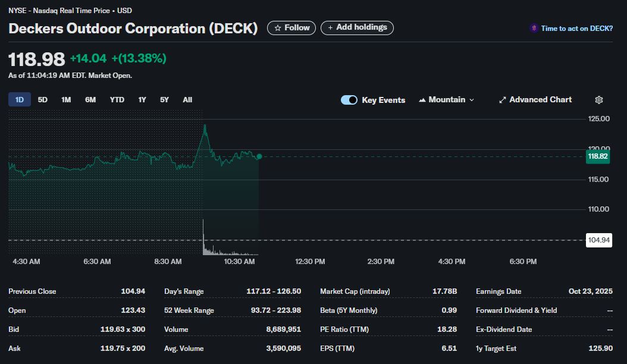Click the 104.94 previous close chart label
This screenshot has height=364, width=627.
[598, 240]
